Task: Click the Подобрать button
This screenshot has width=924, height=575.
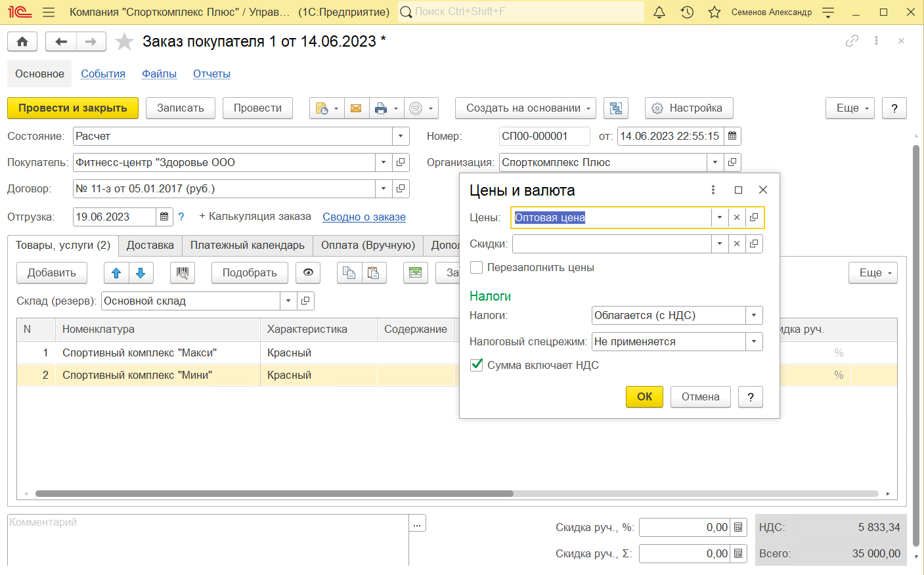Action: coord(250,273)
